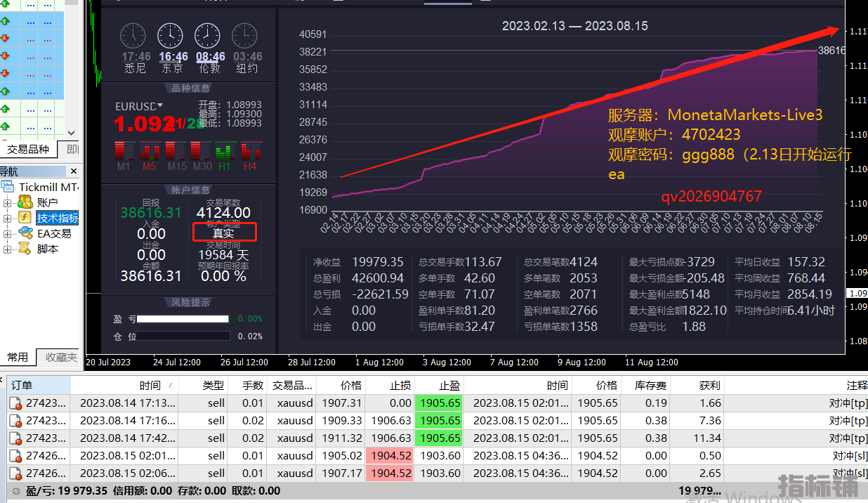Click the EA交易 icon in navigator

coord(25,233)
